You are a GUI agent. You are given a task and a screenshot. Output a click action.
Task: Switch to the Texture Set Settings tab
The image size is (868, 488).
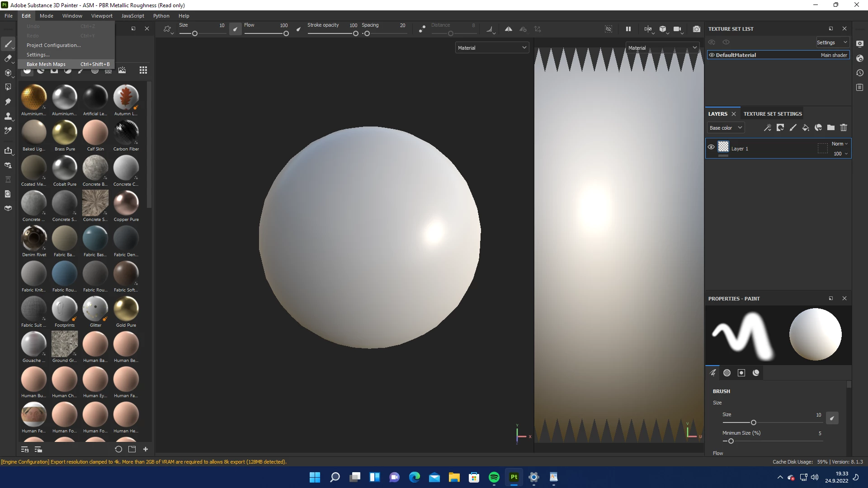773,114
